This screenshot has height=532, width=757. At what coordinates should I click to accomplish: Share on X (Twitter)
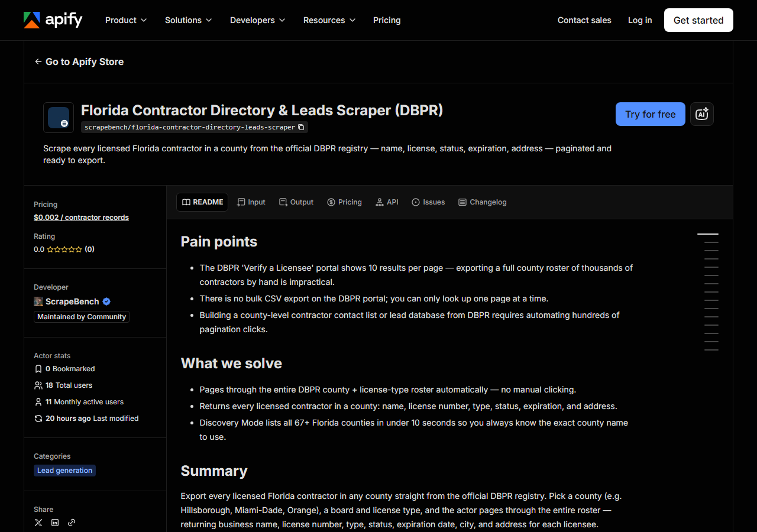pos(38,523)
